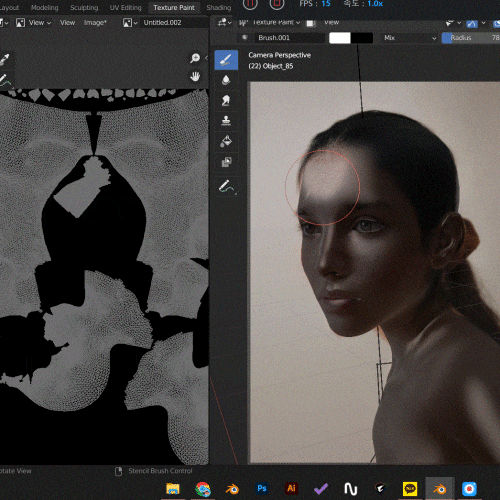Click the white primary color swatch
The width and height of the screenshot is (500, 500).
click(x=340, y=38)
